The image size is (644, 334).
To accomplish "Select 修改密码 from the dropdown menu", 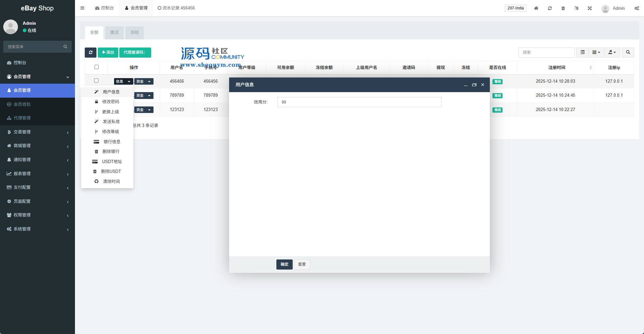I will click(x=110, y=102).
